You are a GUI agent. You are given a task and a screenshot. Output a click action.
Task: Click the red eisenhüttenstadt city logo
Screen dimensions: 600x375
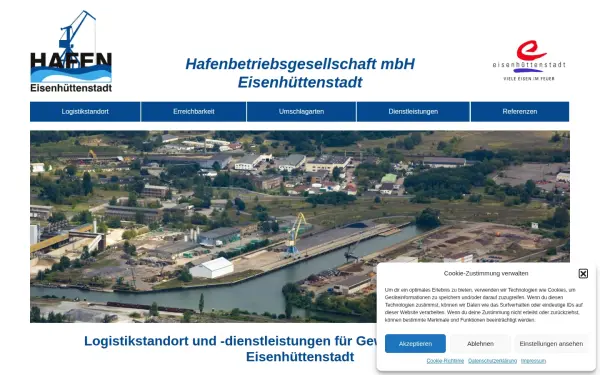point(529,60)
